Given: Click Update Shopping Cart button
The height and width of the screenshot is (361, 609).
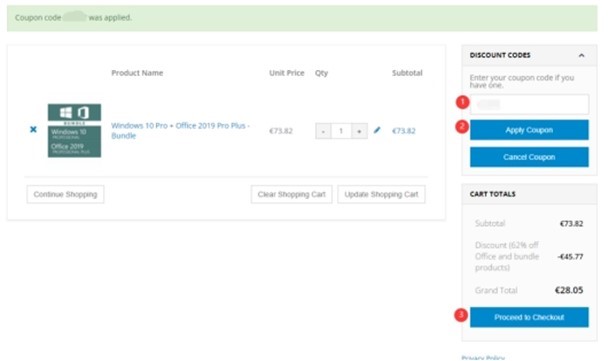Looking at the screenshot, I should (381, 194).
